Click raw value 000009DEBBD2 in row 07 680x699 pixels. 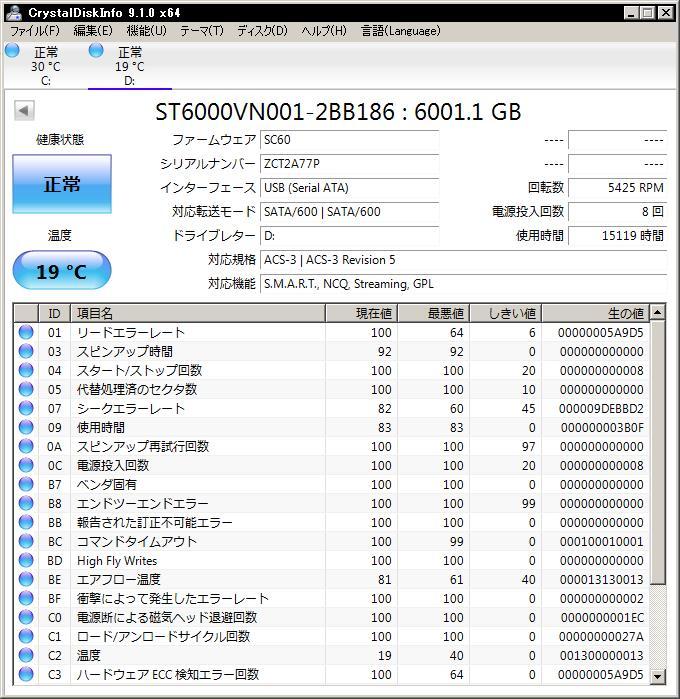click(x=601, y=408)
